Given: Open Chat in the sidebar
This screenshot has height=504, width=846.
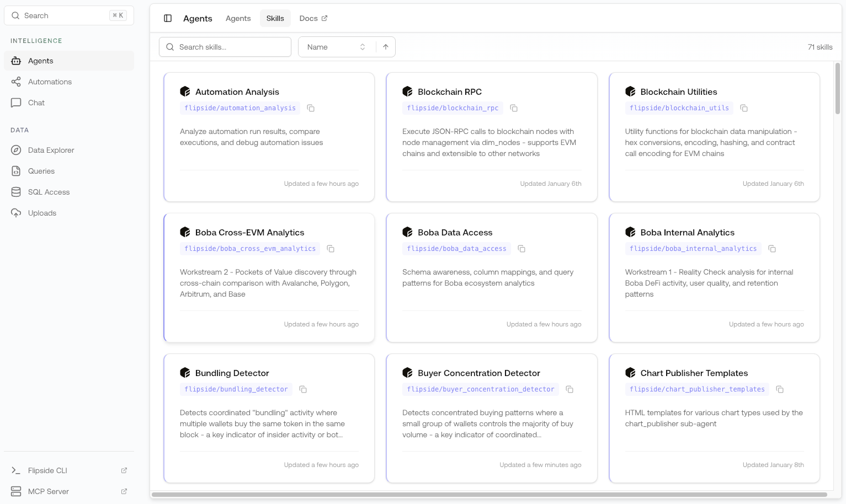Looking at the screenshot, I should click(69, 103).
